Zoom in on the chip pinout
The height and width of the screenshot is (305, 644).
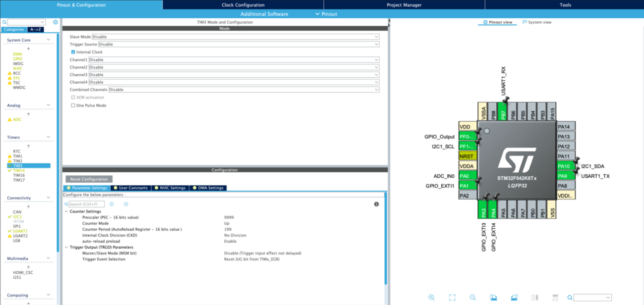431,298
